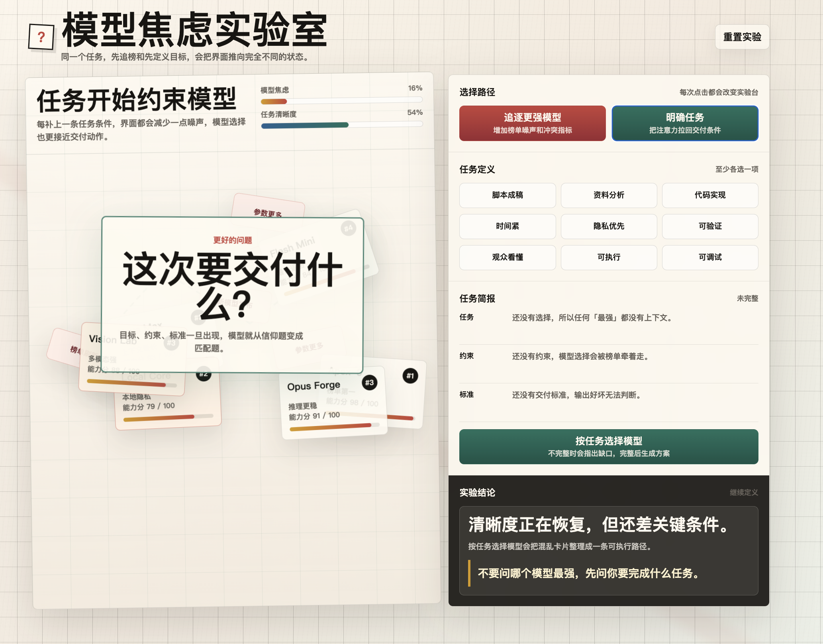823x644 pixels.
Task: Enable the 观众看懂 chip
Action: coord(507,257)
